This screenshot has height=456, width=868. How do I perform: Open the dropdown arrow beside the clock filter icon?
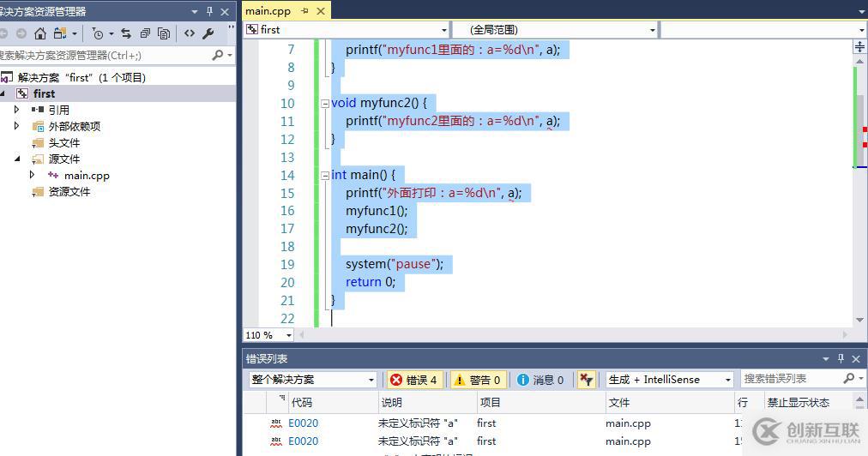(x=112, y=33)
